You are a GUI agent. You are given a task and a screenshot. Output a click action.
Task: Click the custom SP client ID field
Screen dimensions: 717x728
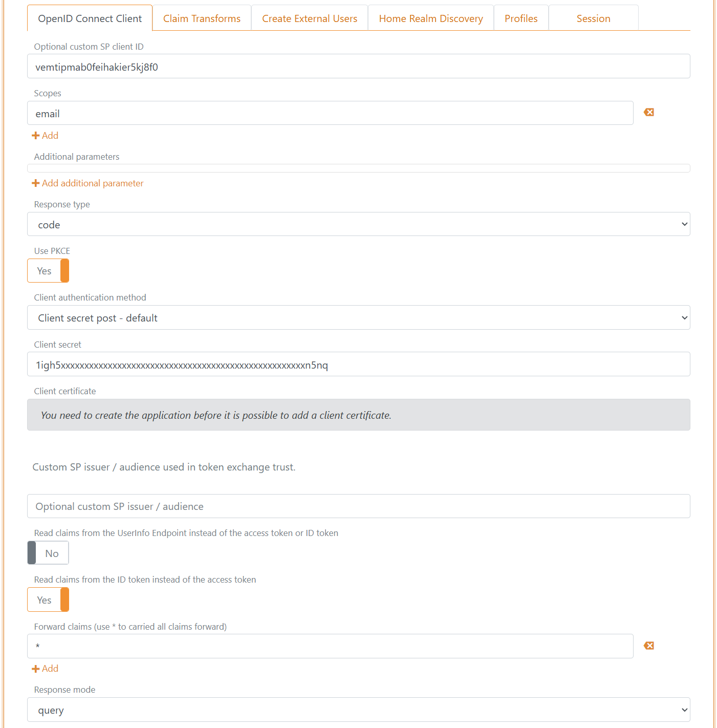click(359, 66)
